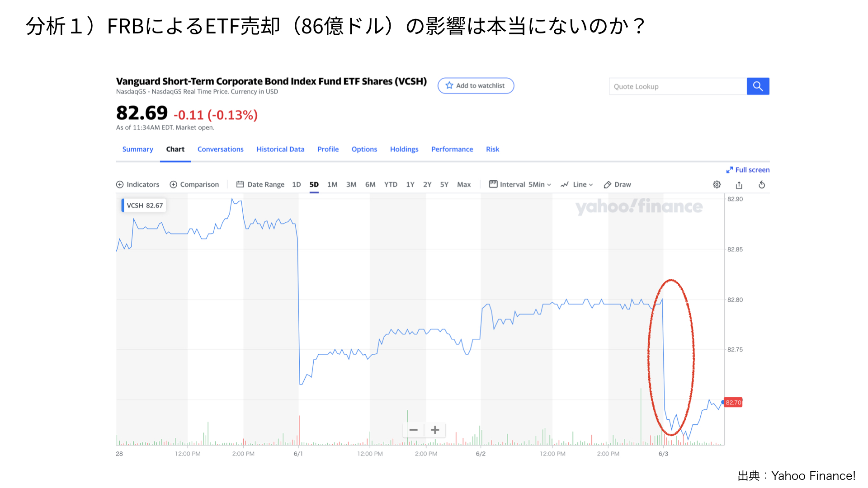Image resolution: width=868 pixels, height=488 pixels.
Task: Click the Quote Lookup search field
Action: click(x=678, y=86)
